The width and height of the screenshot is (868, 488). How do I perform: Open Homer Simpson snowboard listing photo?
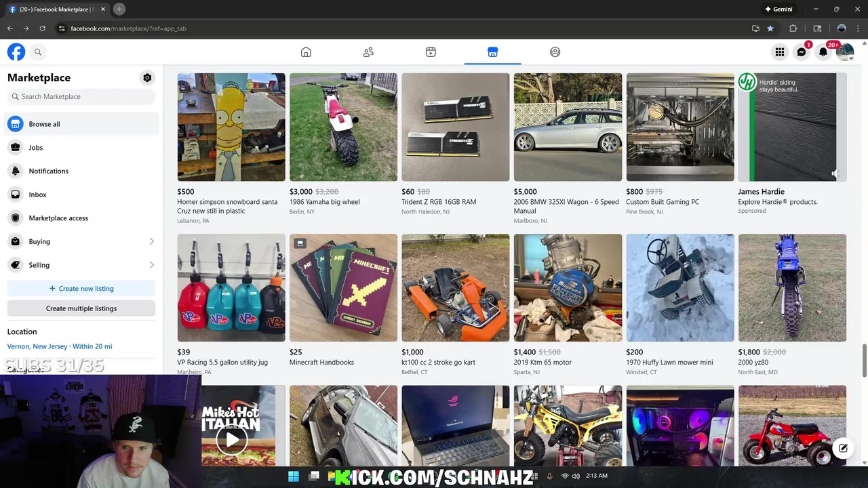point(231,127)
